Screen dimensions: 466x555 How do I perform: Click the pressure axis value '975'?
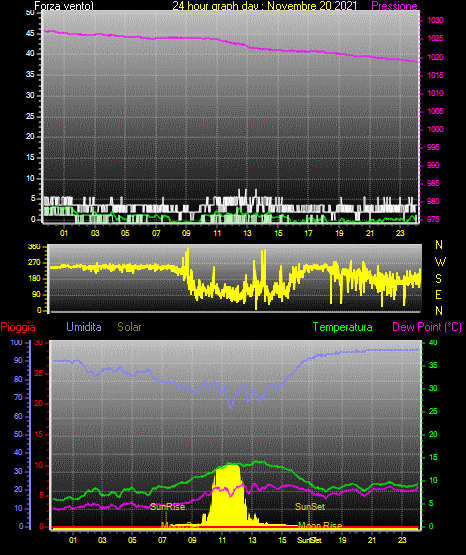click(x=433, y=219)
